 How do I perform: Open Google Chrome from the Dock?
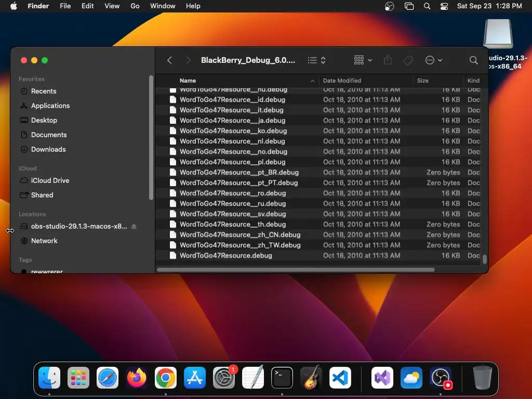coord(166,378)
